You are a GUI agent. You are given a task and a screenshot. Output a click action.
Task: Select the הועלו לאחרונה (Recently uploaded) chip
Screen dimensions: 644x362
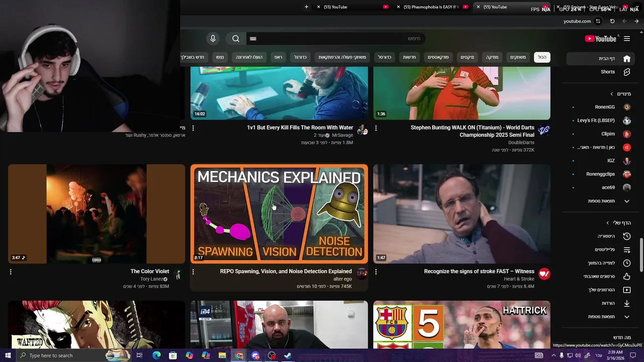click(249, 57)
